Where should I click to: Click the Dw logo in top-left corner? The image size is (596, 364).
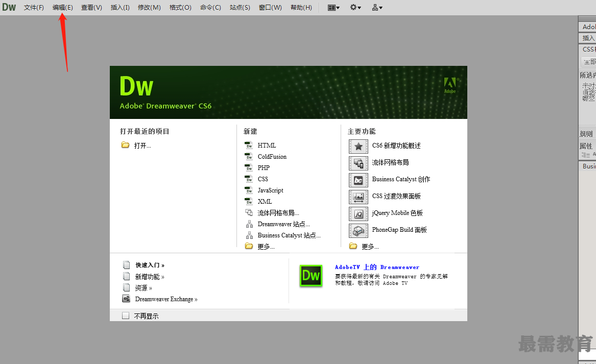[9, 7]
